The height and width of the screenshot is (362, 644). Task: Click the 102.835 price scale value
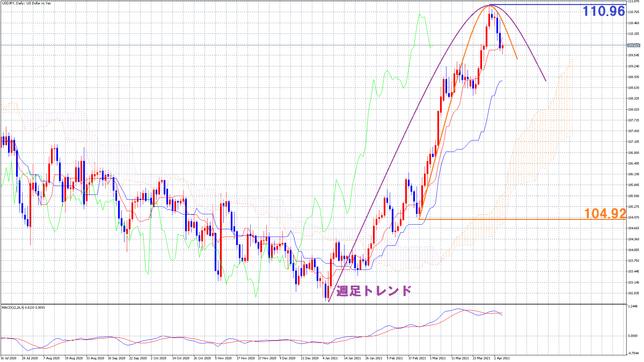point(634,293)
